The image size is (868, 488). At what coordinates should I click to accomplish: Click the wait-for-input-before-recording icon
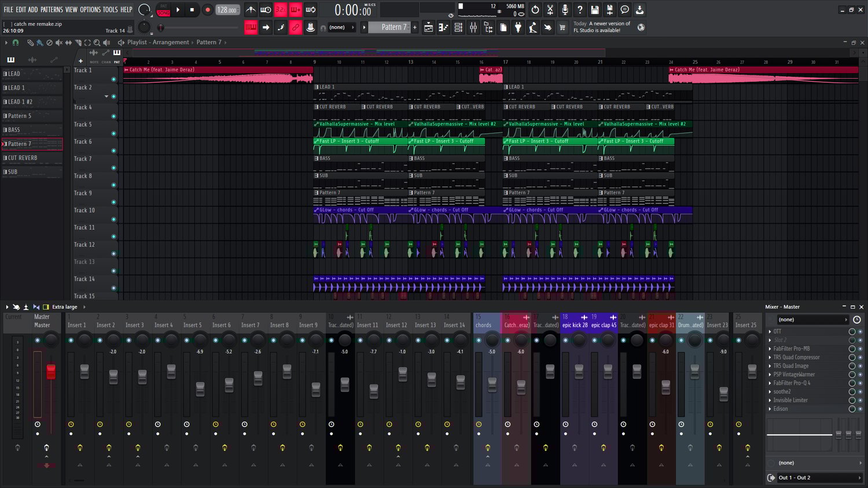(x=266, y=10)
